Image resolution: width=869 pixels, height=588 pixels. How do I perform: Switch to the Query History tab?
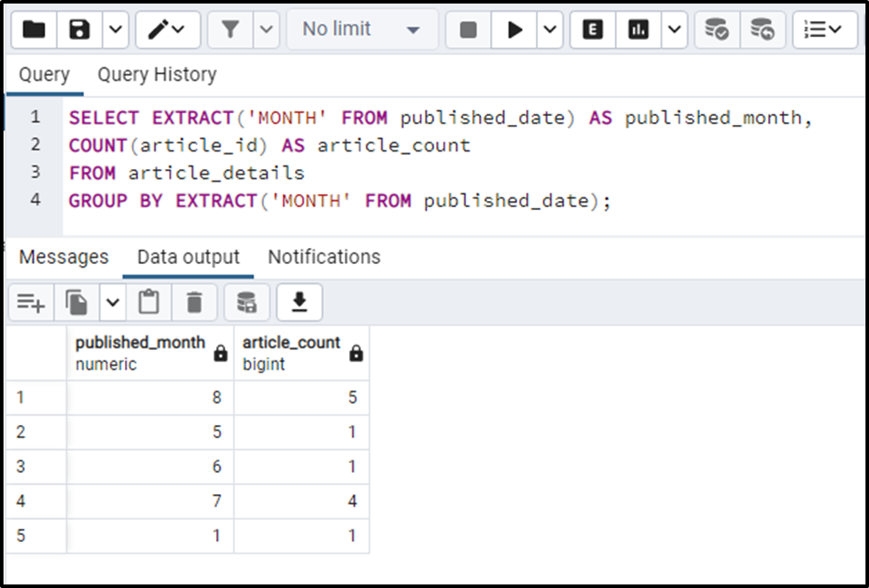(156, 74)
